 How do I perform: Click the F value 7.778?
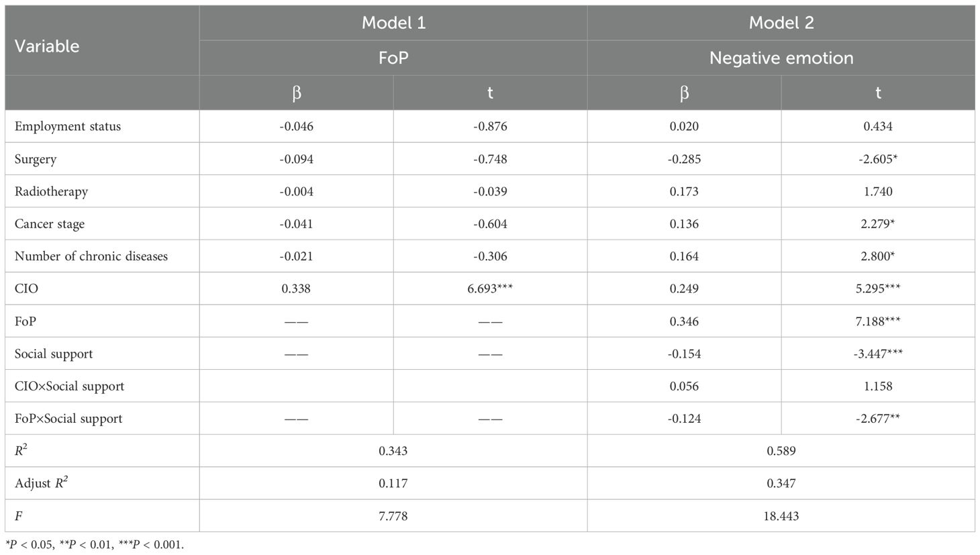(x=393, y=516)
